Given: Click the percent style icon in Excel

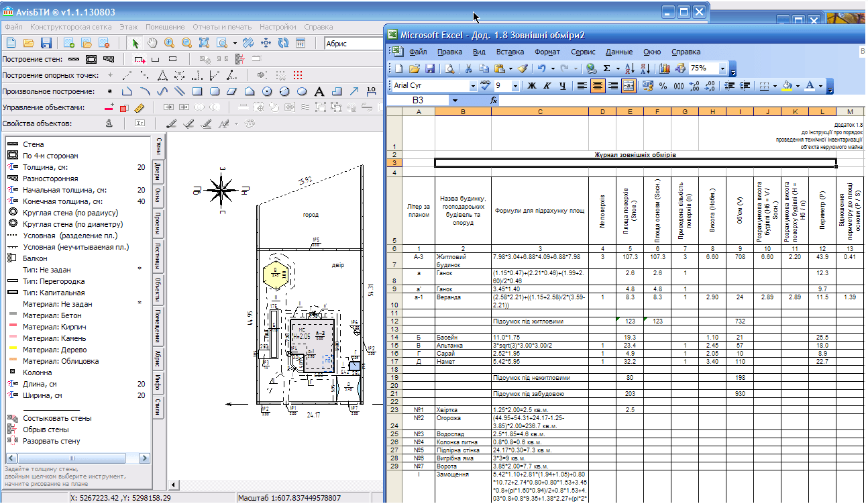Looking at the screenshot, I should coord(663,86).
